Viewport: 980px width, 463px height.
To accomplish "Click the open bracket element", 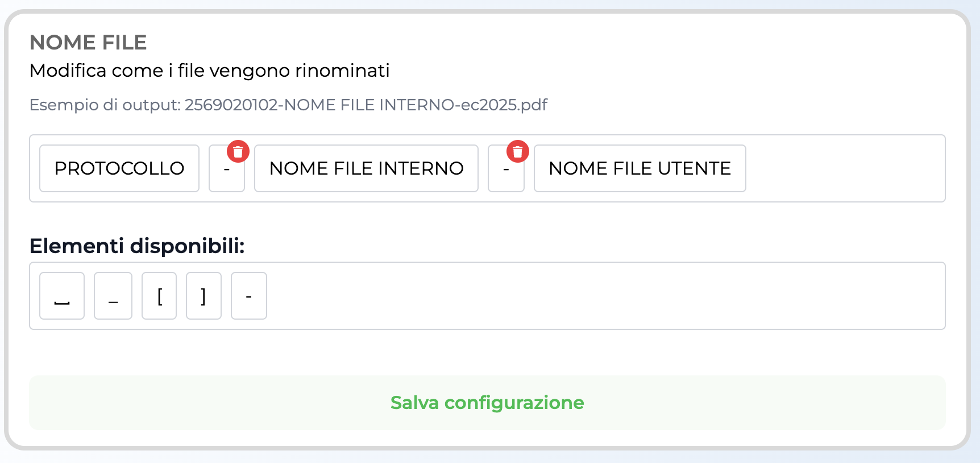I will pyautogui.click(x=159, y=296).
